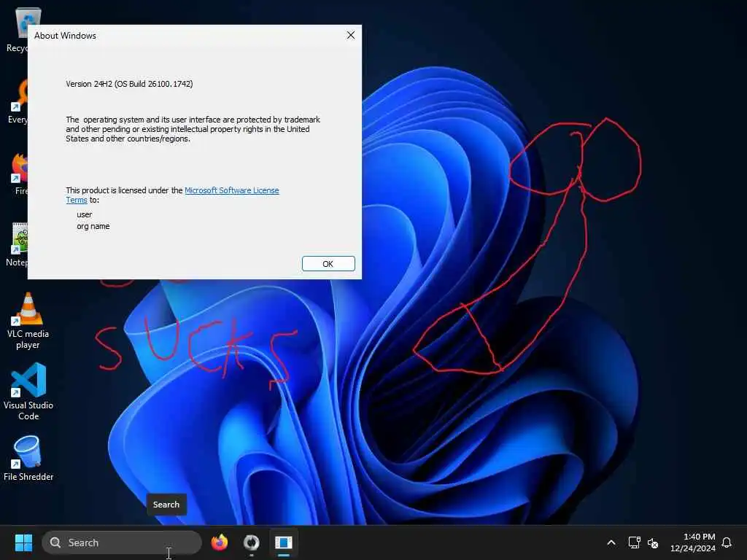Click the About Windows title bar text

pyautogui.click(x=65, y=36)
